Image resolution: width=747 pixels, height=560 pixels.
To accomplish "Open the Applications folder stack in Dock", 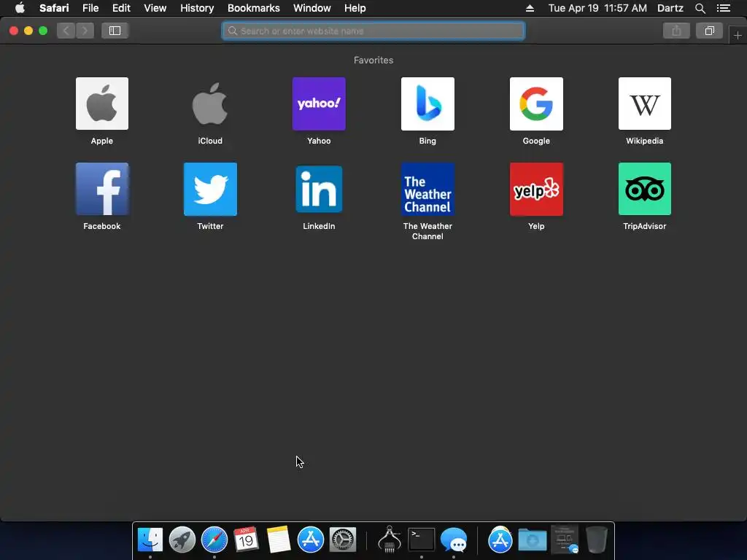I will [500, 540].
